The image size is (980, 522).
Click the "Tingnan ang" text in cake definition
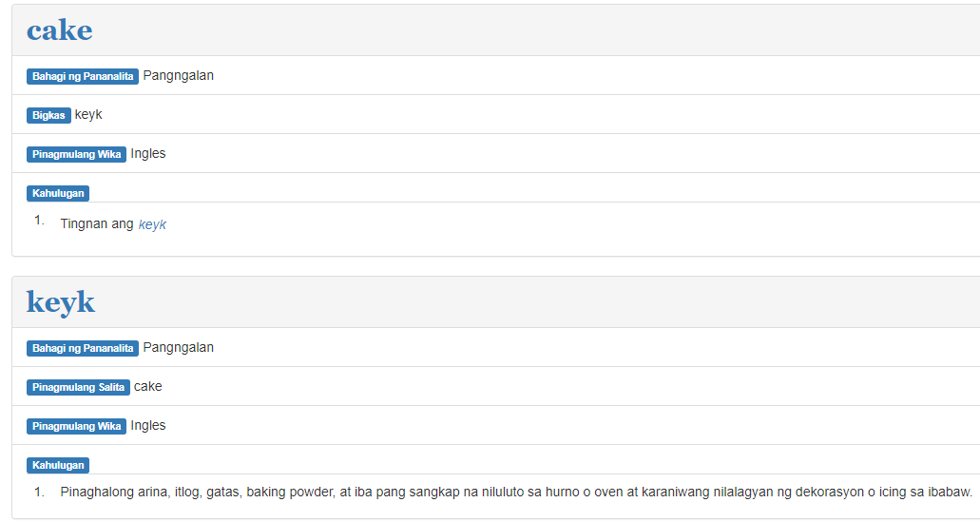pyautogui.click(x=97, y=224)
